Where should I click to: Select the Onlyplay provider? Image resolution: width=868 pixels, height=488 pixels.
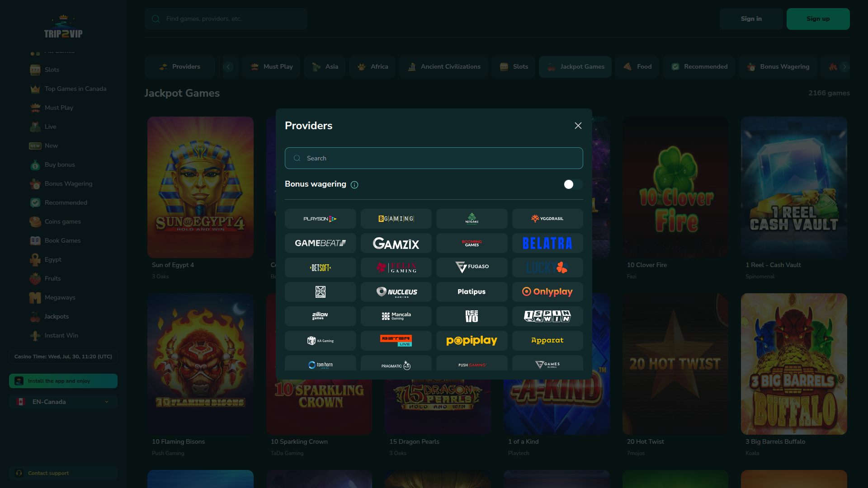point(547,291)
